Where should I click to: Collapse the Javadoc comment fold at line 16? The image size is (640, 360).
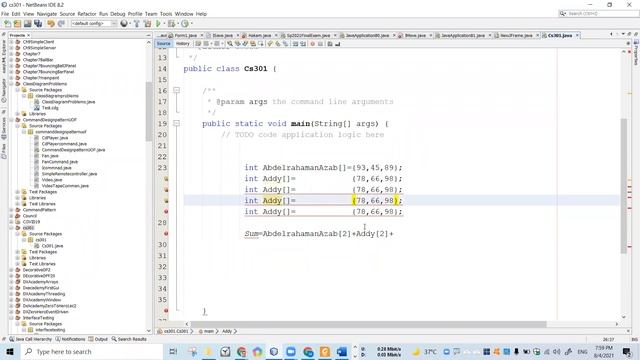176,90
